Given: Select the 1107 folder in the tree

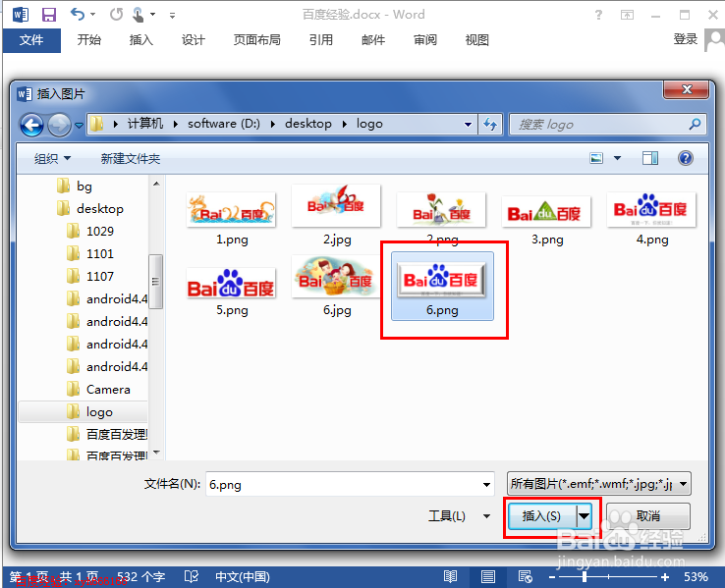Looking at the screenshot, I should pos(90,276).
